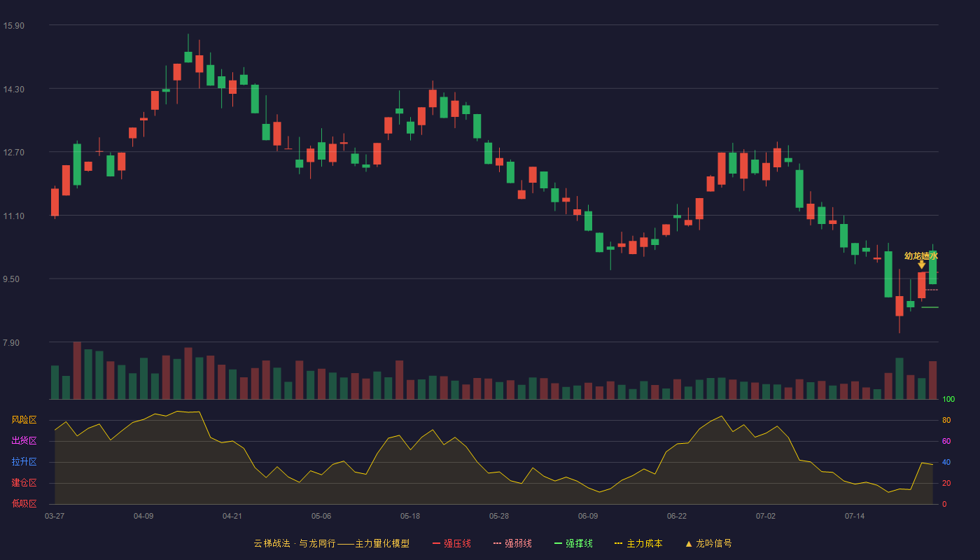Click the 低吸区 zone label
980x560 pixels.
(x=24, y=503)
